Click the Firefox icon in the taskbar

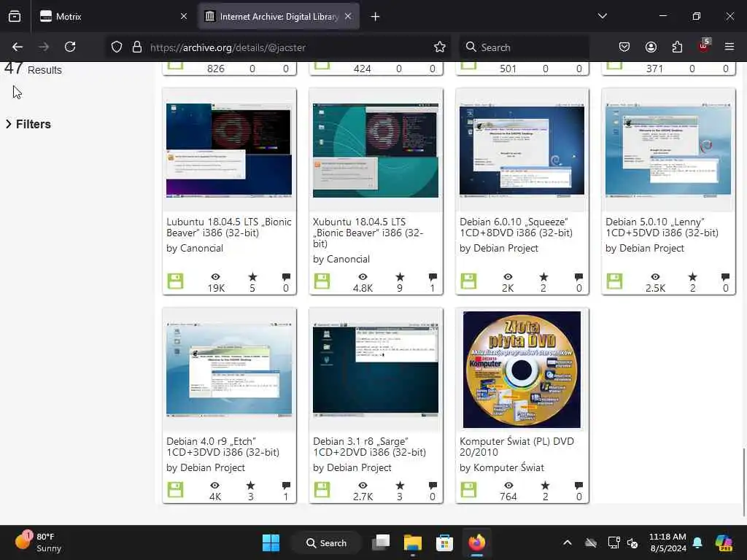pyautogui.click(x=476, y=542)
